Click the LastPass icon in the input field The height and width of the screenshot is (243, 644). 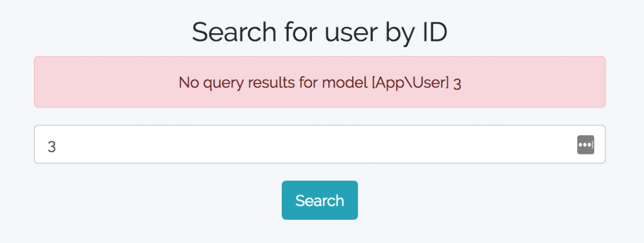586,144
